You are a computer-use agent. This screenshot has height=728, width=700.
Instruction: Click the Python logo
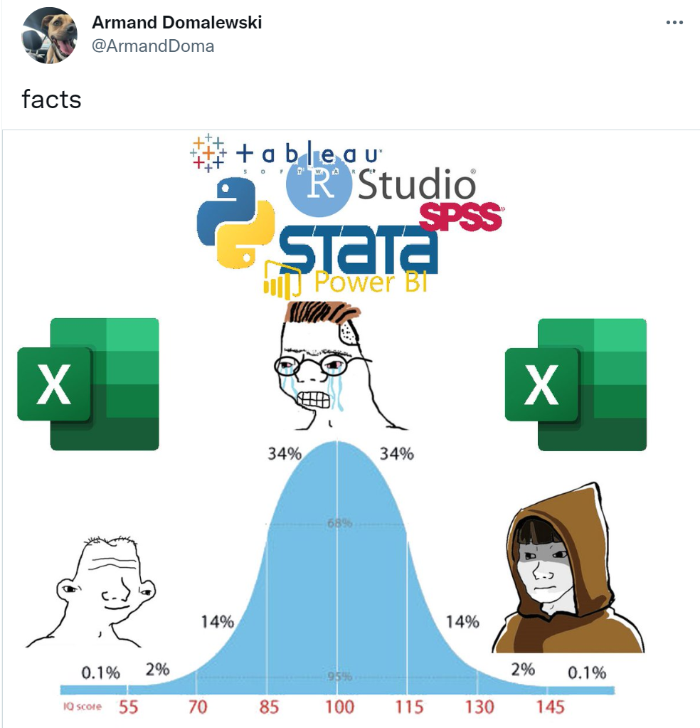coord(235,223)
